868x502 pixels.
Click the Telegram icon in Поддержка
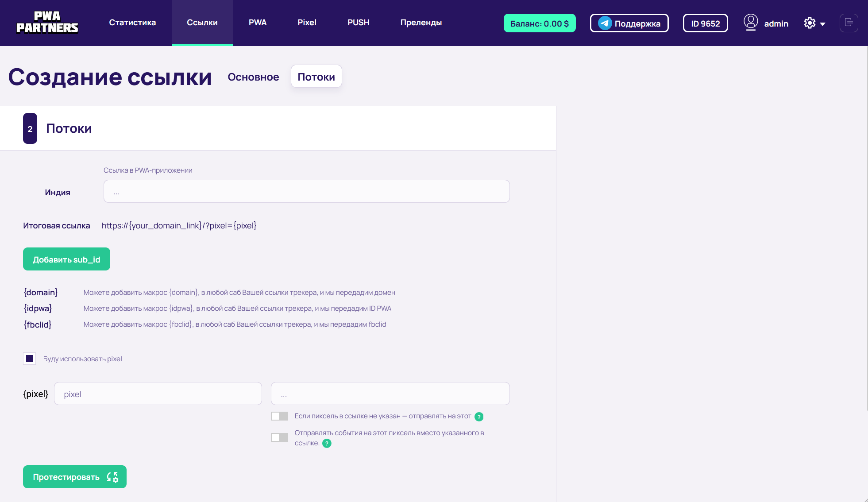point(605,23)
